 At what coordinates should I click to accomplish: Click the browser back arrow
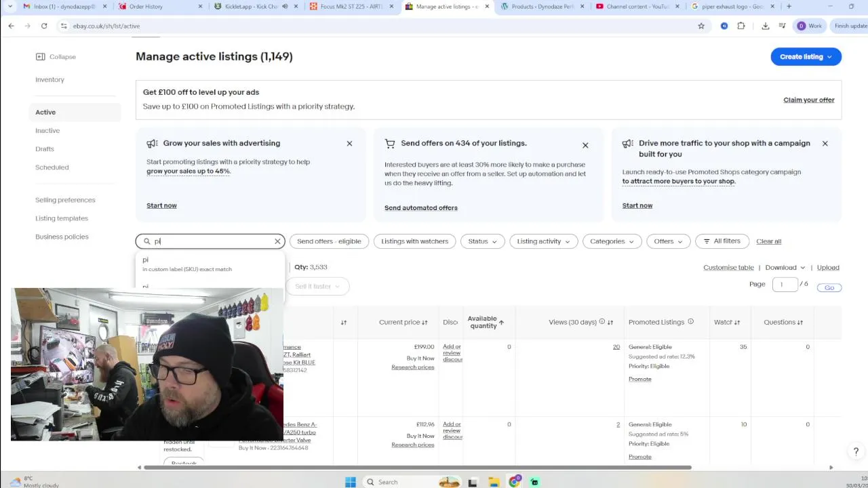click(12, 26)
